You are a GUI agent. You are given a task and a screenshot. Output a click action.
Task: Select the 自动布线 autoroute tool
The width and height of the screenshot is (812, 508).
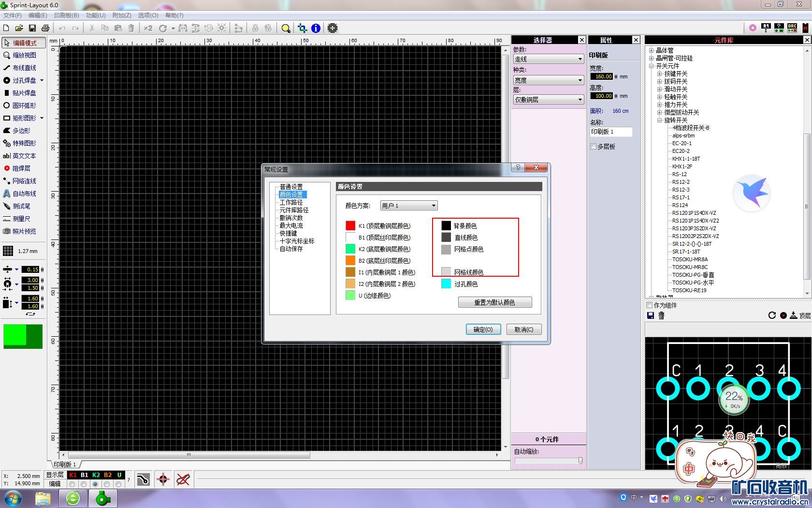(24, 194)
